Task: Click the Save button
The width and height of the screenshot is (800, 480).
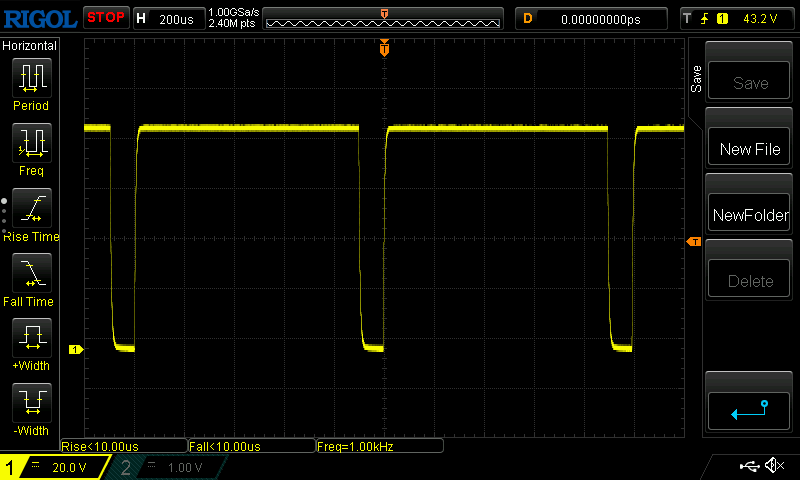Action: [x=749, y=81]
